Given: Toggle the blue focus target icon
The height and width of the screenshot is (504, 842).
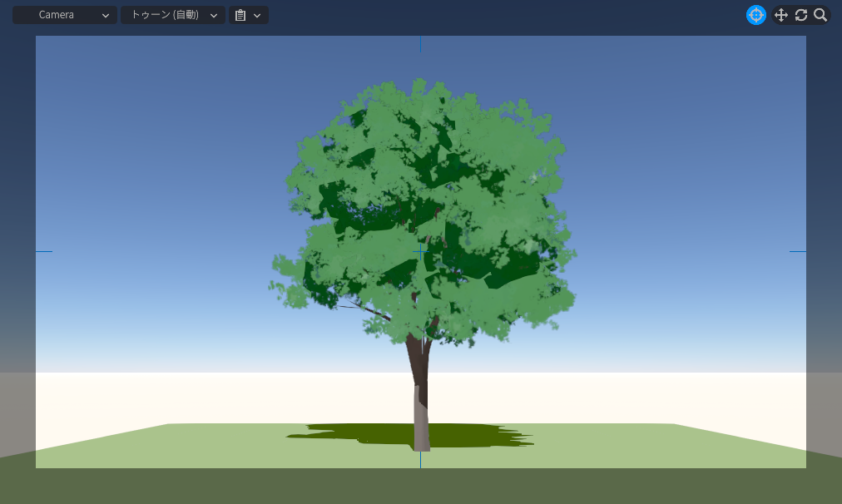Looking at the screenshot, I should 755,15.
